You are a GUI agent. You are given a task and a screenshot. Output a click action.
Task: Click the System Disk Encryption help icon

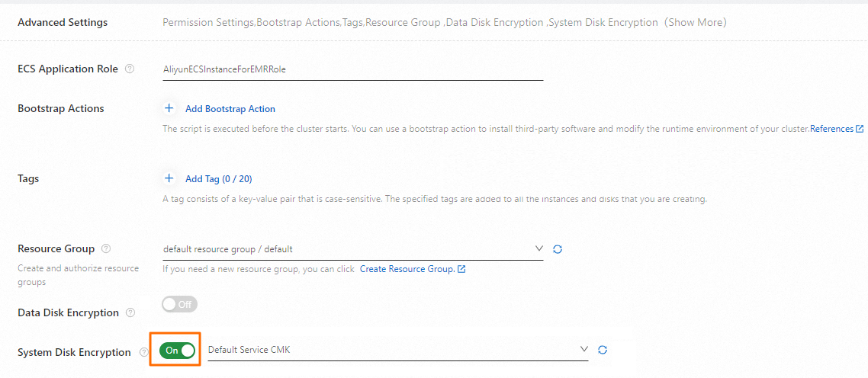144,352
